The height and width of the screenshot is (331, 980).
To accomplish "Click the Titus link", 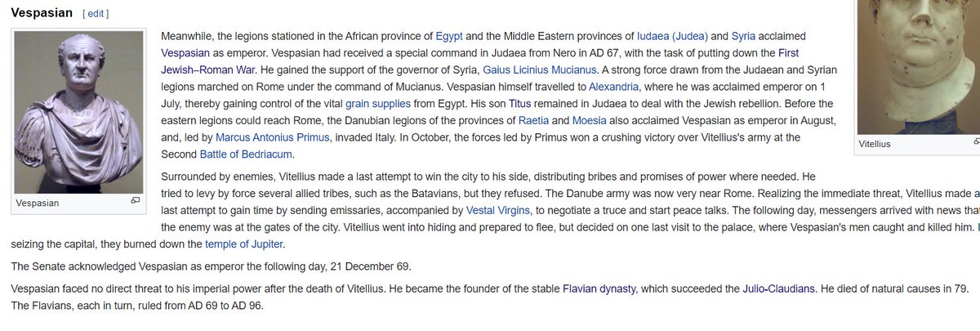I will click(x=519, y=105).
